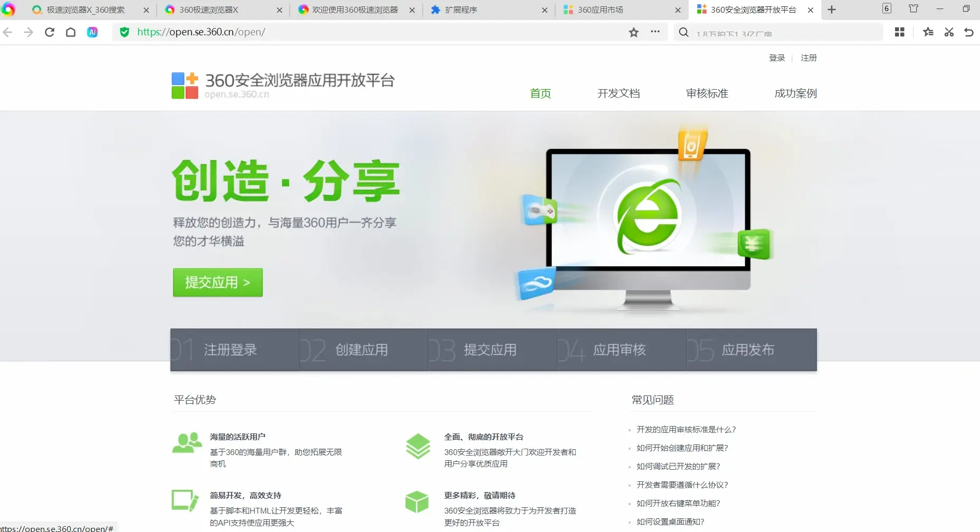
Task: Click the browser back arrow
Action: point(7,32)
